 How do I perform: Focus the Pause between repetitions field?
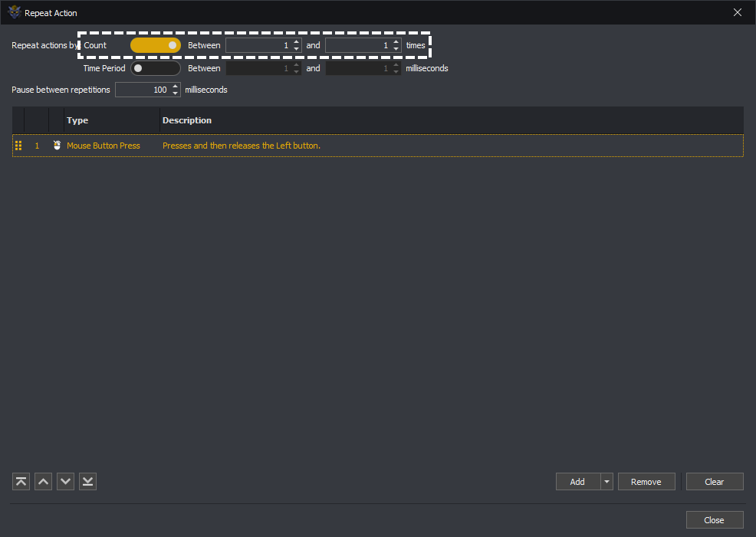coord(143,90)
